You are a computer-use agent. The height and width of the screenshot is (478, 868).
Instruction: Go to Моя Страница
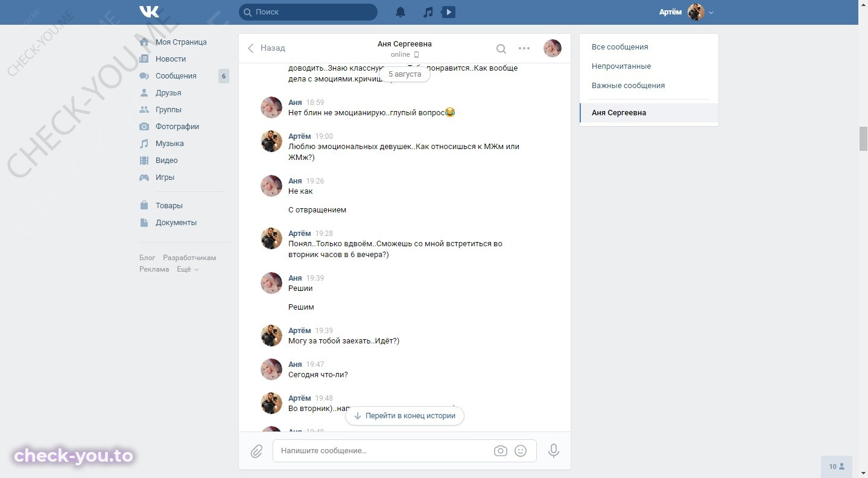181,42
